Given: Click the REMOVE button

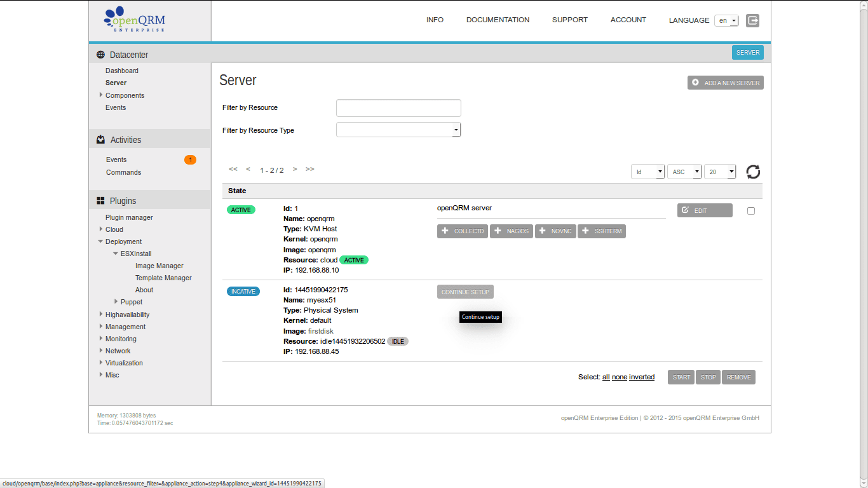Looking at the screenshot, I should click(738, 377).
